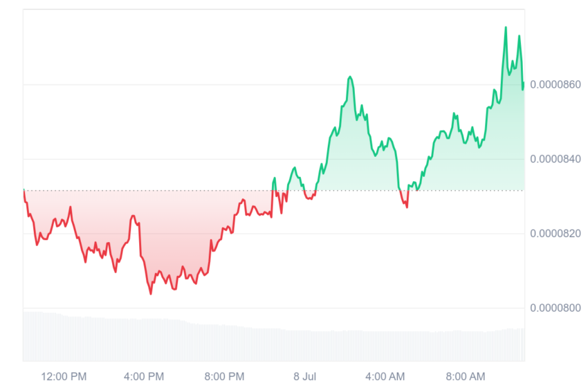Viewport: 588px width, 392px height.
Task: Click the green peak after 8 Jul
Action: coord(350,77)
